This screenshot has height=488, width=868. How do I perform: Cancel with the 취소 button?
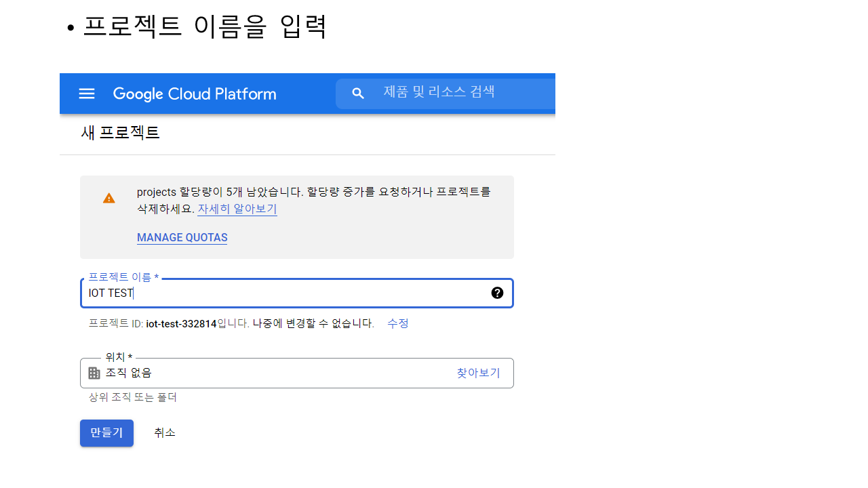(x=165, y=432)
